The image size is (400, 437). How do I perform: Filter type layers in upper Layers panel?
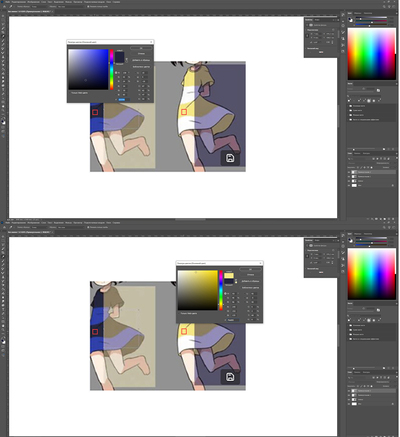click(x=381, y=159)
